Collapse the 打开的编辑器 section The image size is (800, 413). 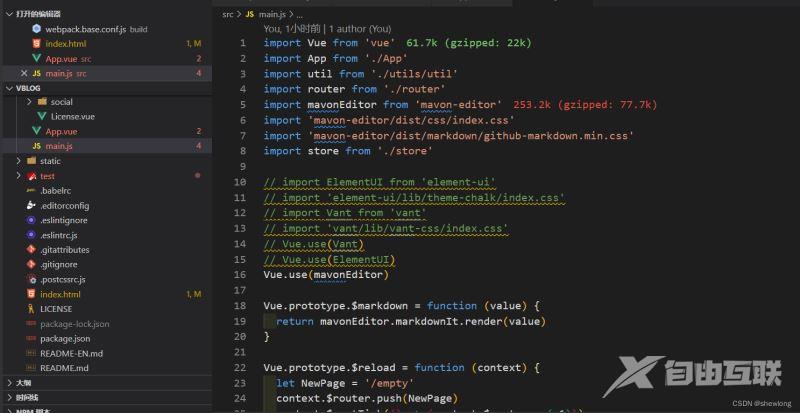pyautogui.click(x=9, y=14)
